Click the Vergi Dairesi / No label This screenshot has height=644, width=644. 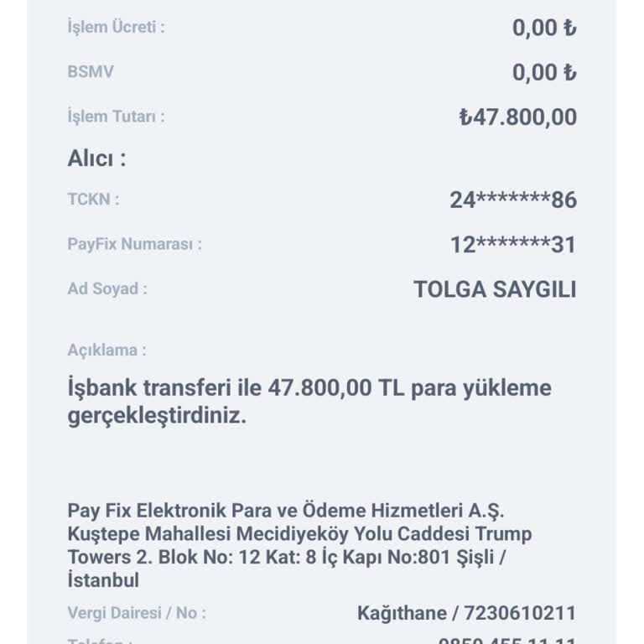[137, 613]
